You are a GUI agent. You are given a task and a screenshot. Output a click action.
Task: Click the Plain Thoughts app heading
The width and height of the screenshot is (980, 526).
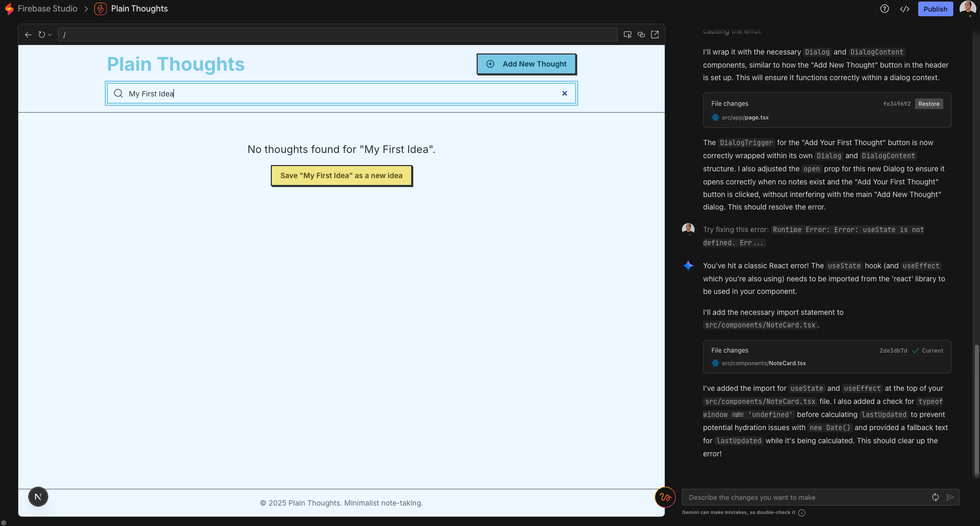175,64
